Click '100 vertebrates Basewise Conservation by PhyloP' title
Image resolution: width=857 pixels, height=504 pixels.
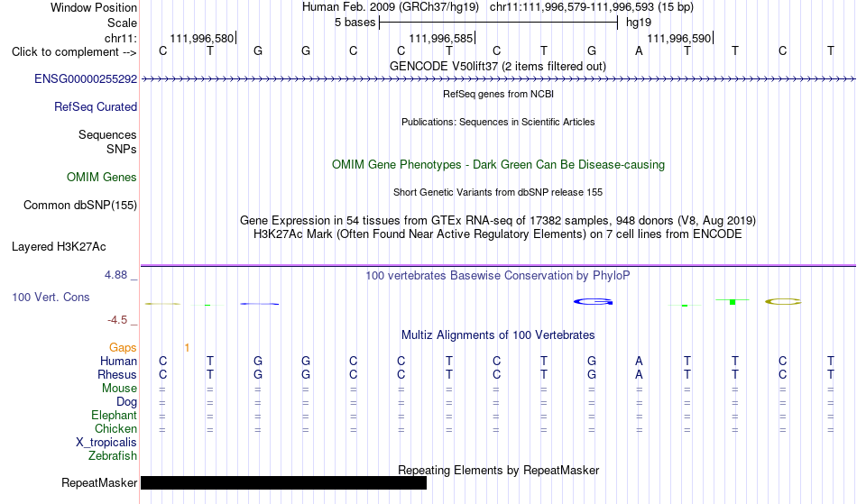point(498,276)
